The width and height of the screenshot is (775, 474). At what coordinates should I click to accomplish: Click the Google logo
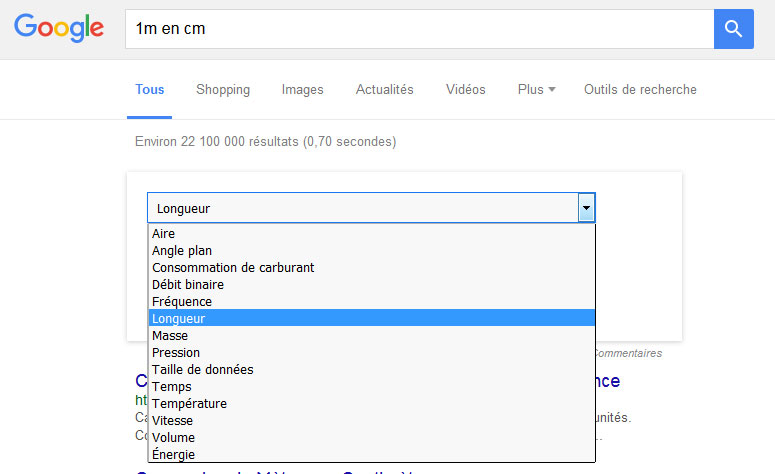point(60,28)
